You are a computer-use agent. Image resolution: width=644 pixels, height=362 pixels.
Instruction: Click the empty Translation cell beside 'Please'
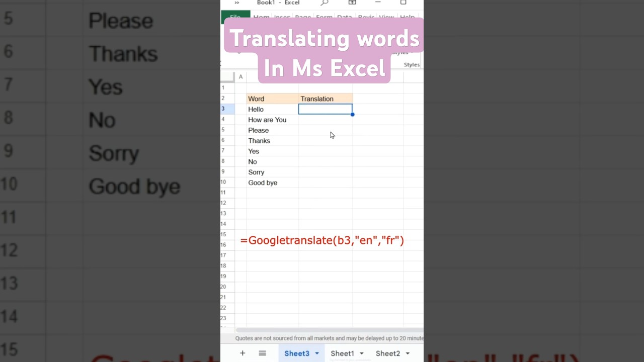pos(326,130)
